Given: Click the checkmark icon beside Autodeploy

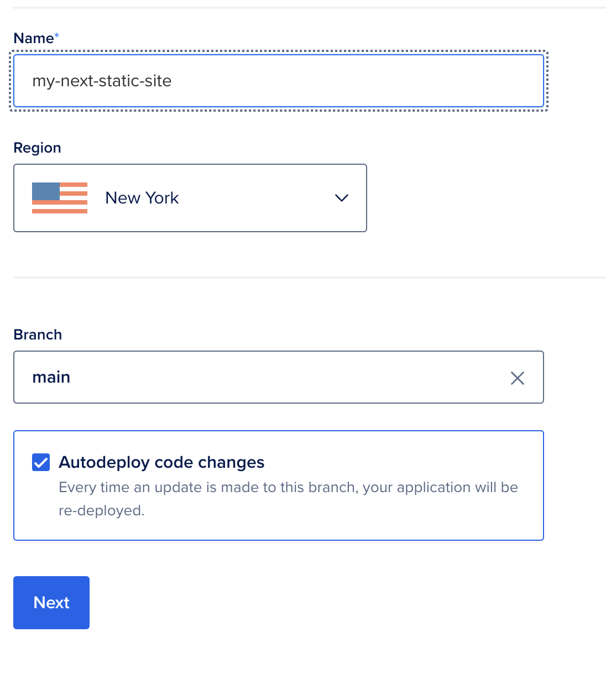Looking at the screenshot, I should coord(41,462).
